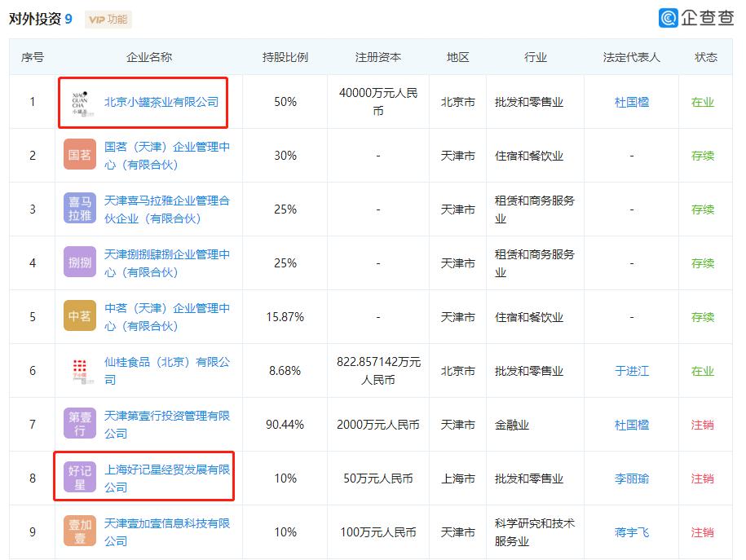Click the 行业 column header

click(535, 57)
